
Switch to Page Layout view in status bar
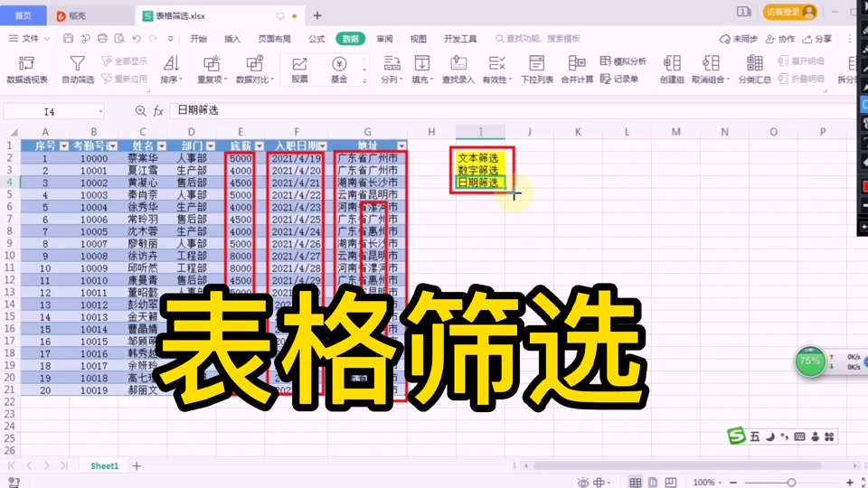(x=653, y=483)
